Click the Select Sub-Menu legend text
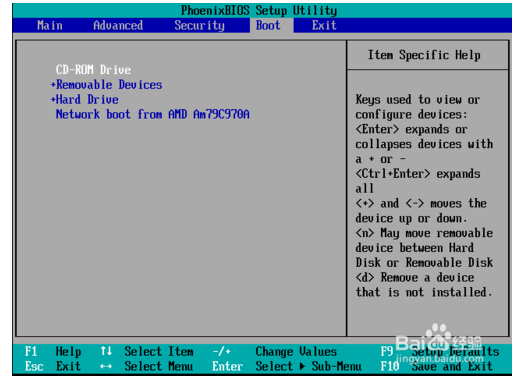The image size is (530, 376). (308, 366)
